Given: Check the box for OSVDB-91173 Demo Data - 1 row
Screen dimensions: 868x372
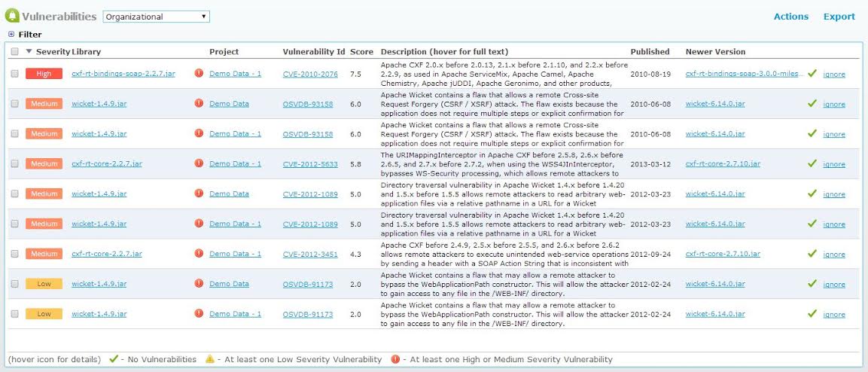Looking at the screenshot, I should 14,314.
